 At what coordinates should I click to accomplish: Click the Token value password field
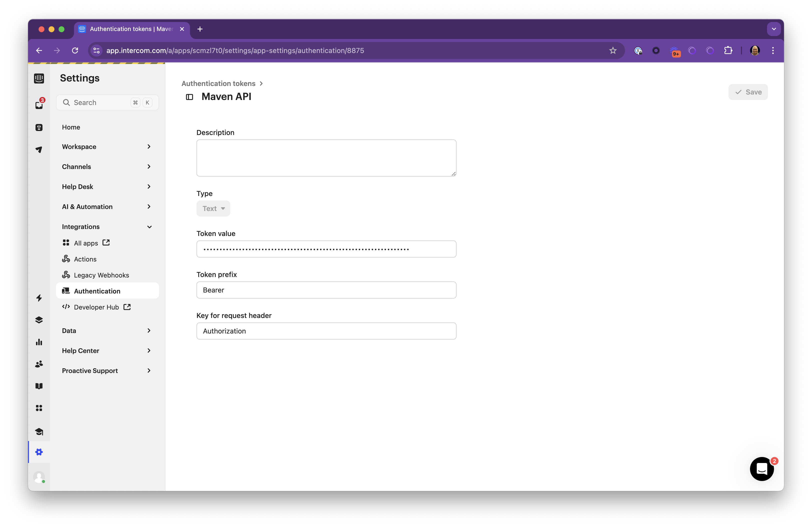(x=326, y=249)
